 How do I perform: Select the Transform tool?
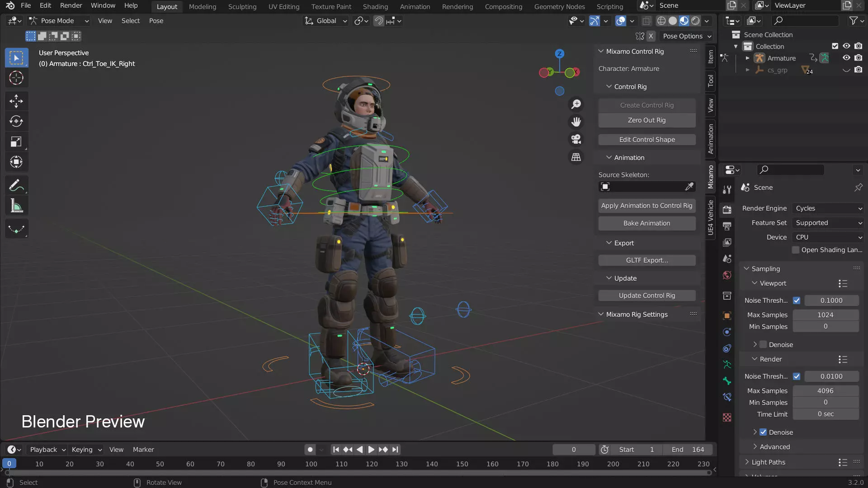(x=16, y=162)
